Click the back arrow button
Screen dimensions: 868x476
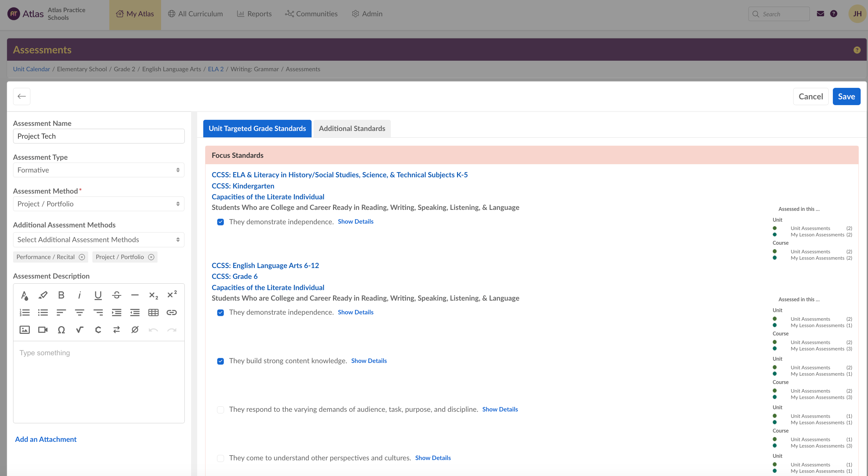click(21, 96)
